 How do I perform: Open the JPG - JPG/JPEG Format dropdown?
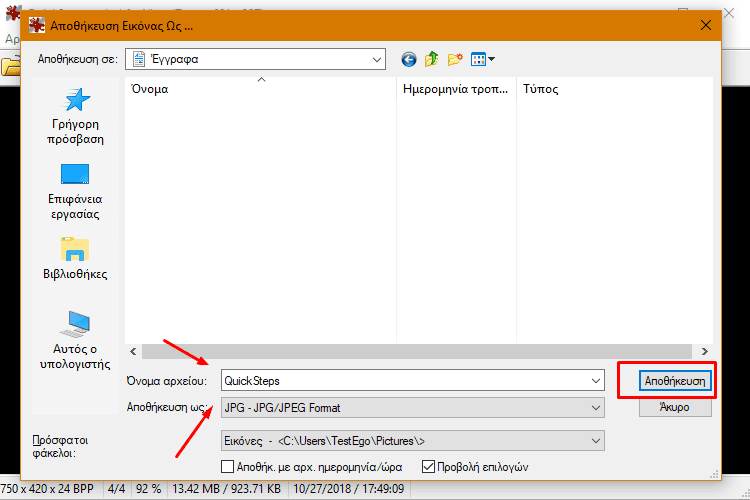tap(413, 408)
